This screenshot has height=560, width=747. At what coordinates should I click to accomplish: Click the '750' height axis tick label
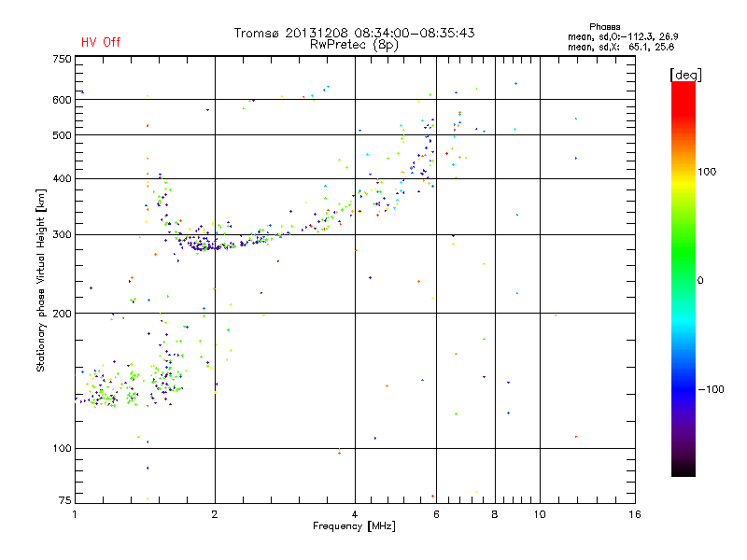(62, 59)
